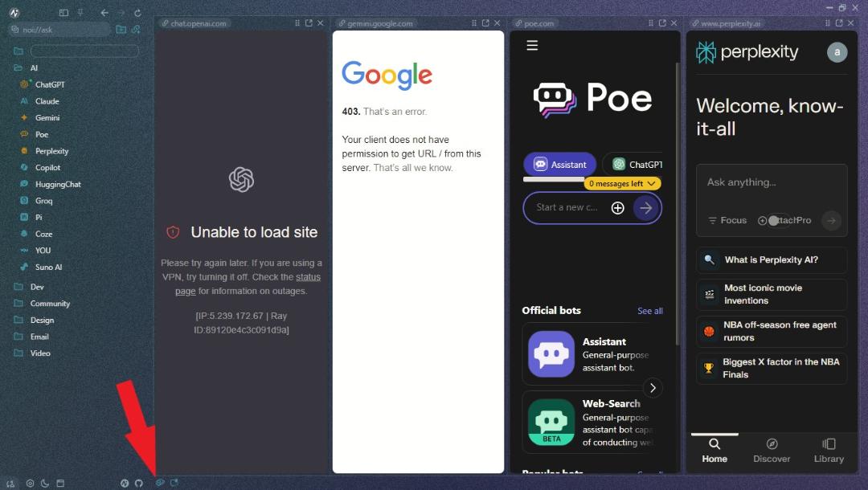The width and height of the screenshot is (868, 490).
Task: Expand the Design folder
Action: (34, 320)
